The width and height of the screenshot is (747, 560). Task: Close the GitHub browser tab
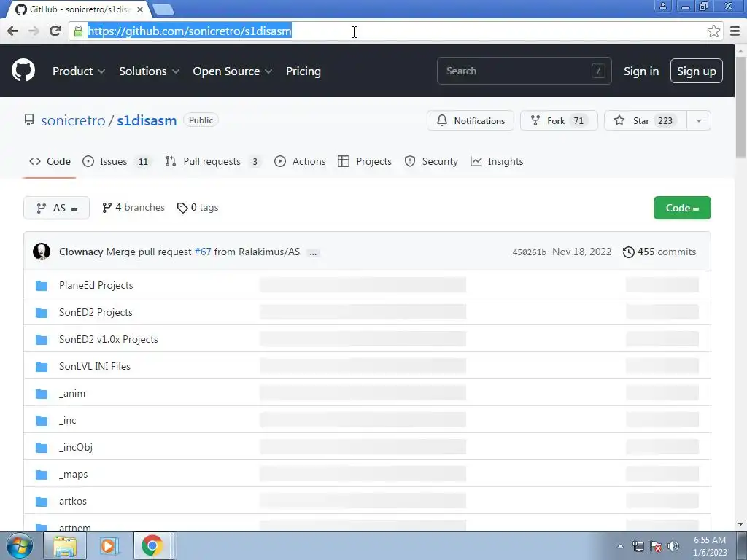coord(141,9)
